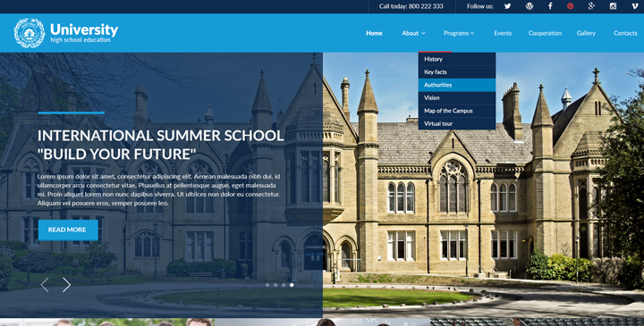Open the Pinterest social icon
Viewport: 644px width, 326px height.
pyautogui.click(x=570, y=6)
